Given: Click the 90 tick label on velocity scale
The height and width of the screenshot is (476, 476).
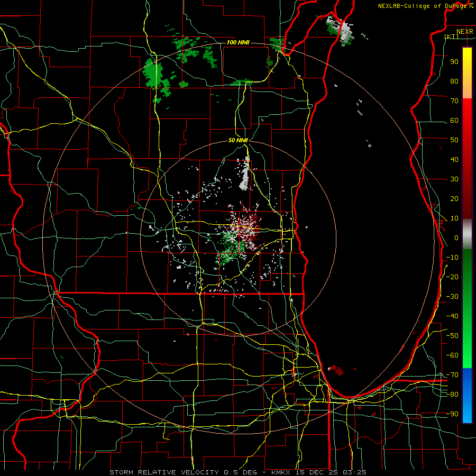Looking at the screenshot, I should 454,62.
